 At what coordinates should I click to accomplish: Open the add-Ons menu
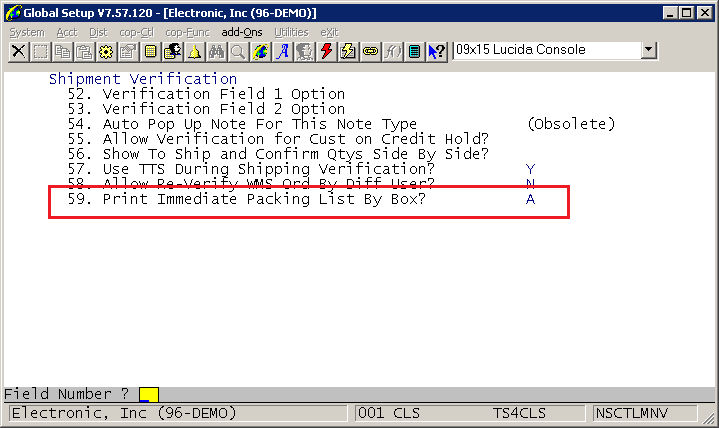(242, 32)
